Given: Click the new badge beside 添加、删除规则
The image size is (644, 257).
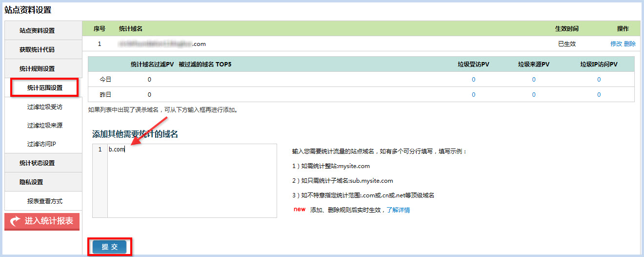Looking at the screenshot, I should point(300,210).
